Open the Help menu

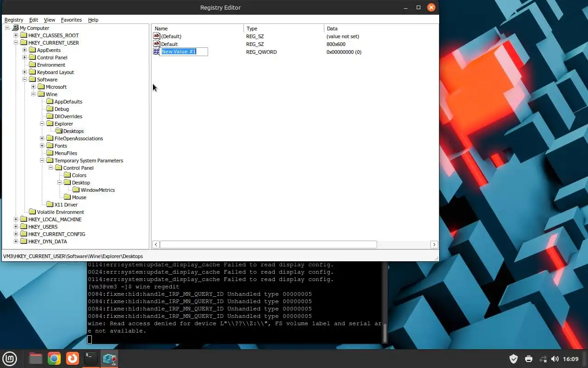(93, 20)
